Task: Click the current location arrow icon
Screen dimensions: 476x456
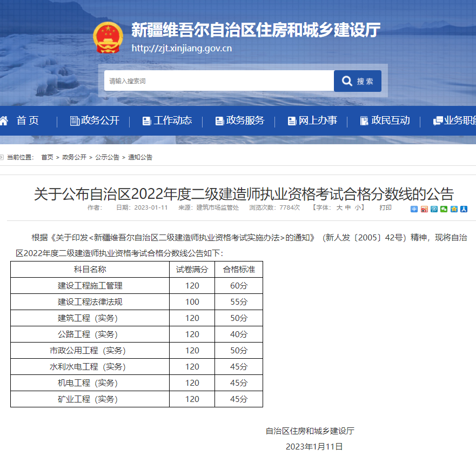Action: point(2,157)
